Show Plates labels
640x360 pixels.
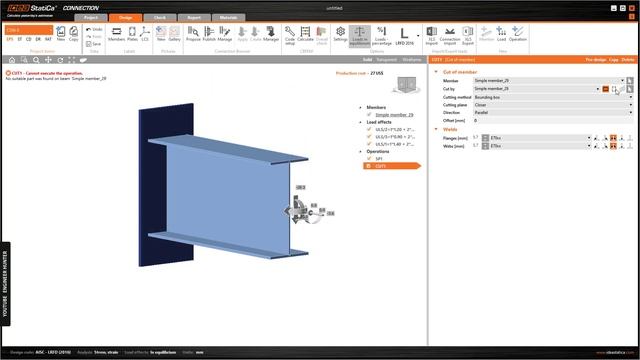click(132, 34)
